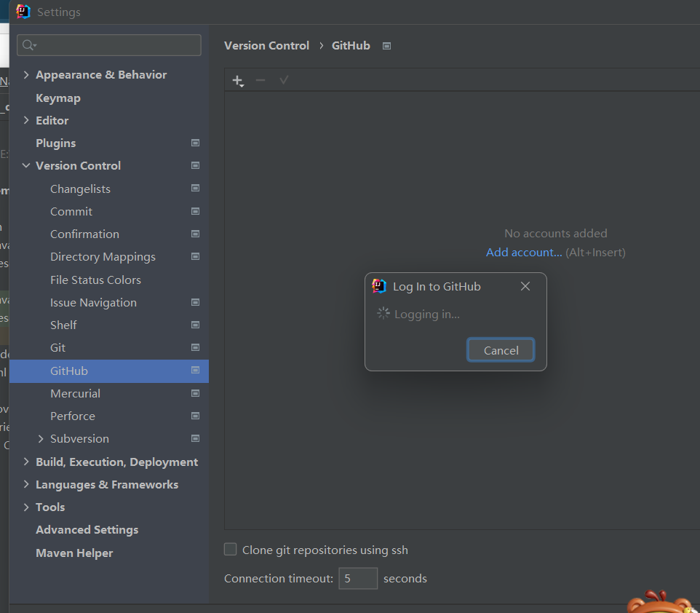This screenshot has height=613, width=700.
Task: Click the Logging in spinner icon
Action: 383,314
